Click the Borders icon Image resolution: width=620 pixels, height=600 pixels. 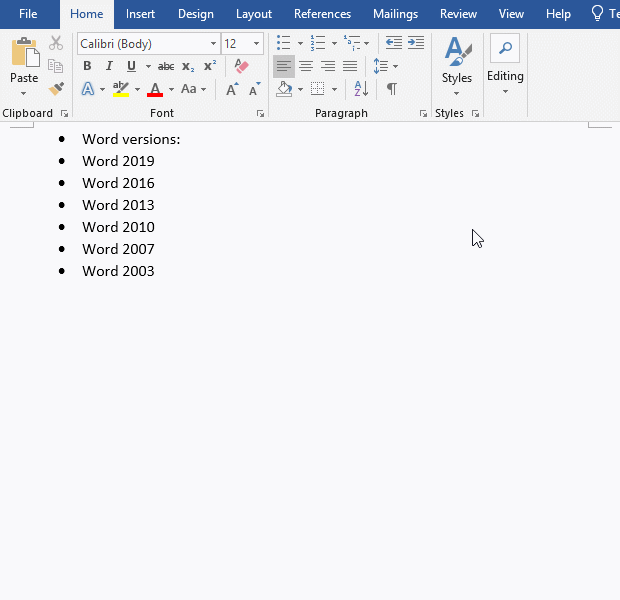pyautogui.click(x=318, y=89)
